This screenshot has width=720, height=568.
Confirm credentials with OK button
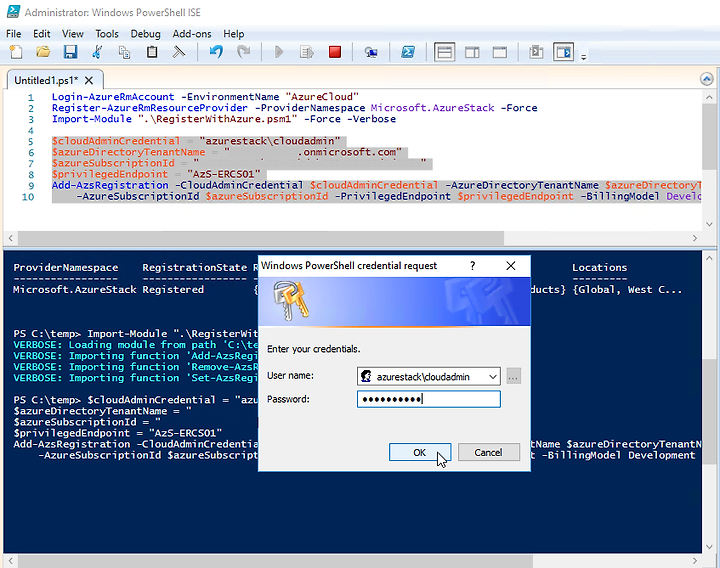click(x=420, y=452)
